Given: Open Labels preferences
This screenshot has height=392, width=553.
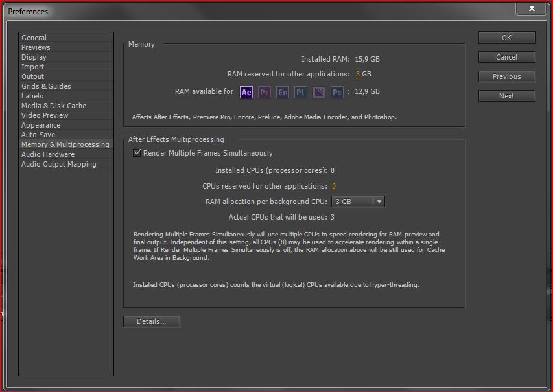Looking at the screenshot, I should click(x=66, y=96).
